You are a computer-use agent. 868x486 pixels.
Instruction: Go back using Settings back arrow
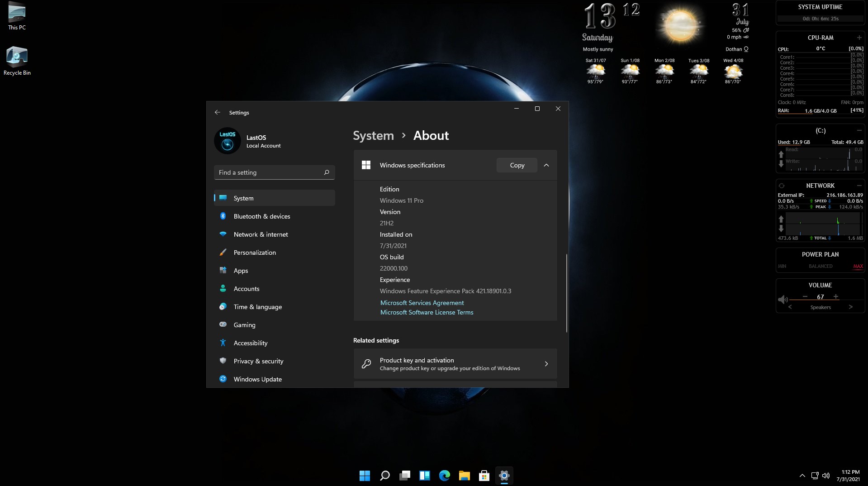[218, 112]
